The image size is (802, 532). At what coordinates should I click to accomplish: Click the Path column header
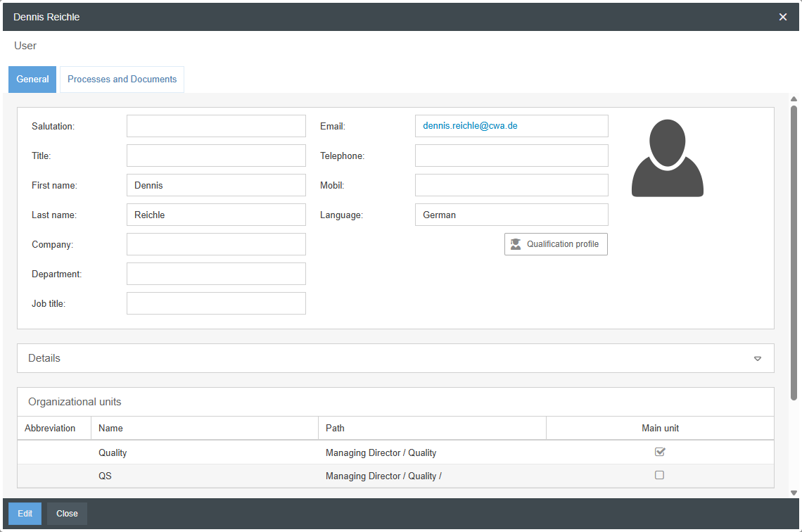pos(432,428)
